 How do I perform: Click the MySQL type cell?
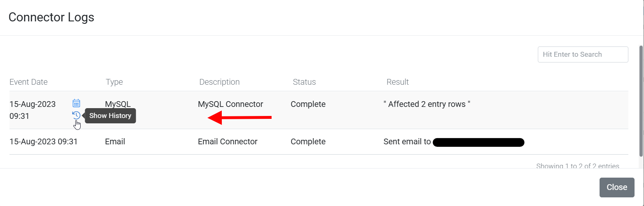coord(118,104)
